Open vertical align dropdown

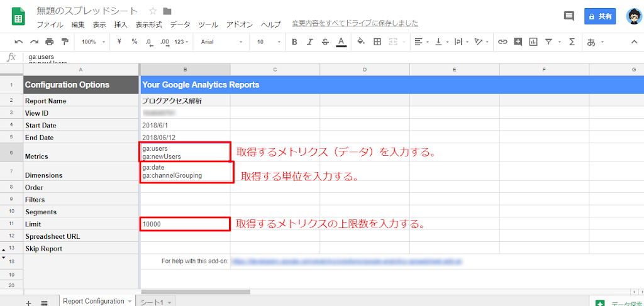[441, 42]
